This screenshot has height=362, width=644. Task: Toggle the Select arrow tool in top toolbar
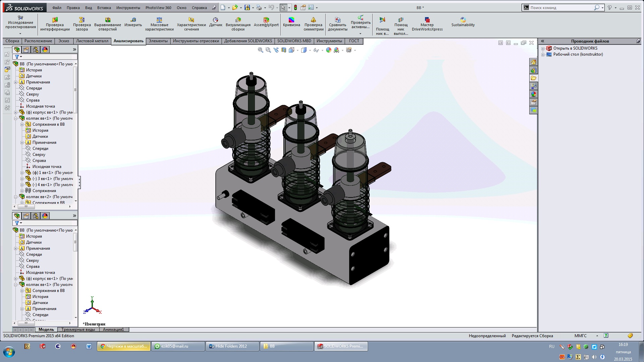pos(283,7)
